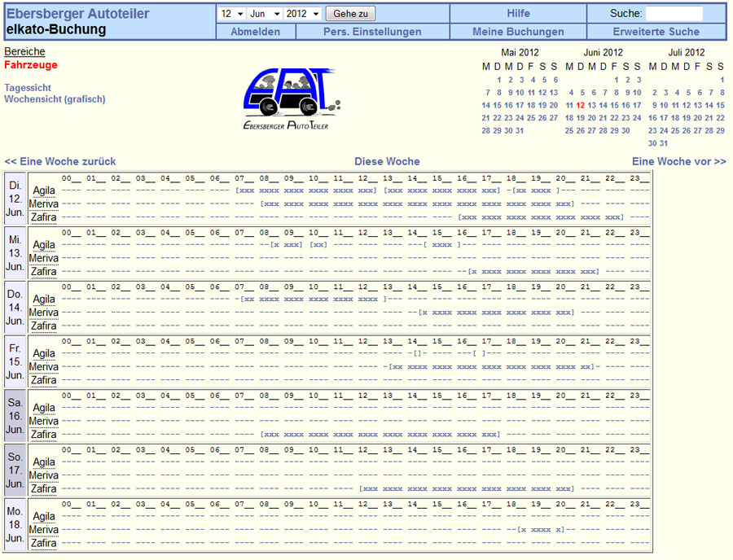Open Zafira evening booking on Wednesday 13 June
Viewport: 733px width, 560px height.
pos(533,271)
